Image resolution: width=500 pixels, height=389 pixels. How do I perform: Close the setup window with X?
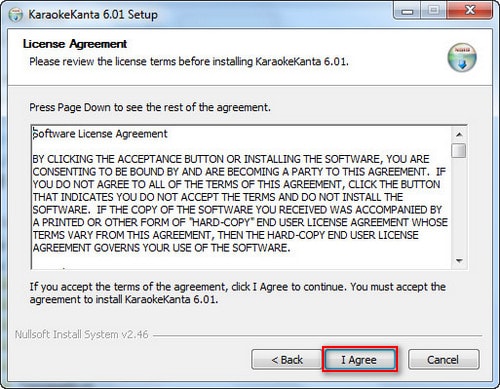tap(470, 12)
